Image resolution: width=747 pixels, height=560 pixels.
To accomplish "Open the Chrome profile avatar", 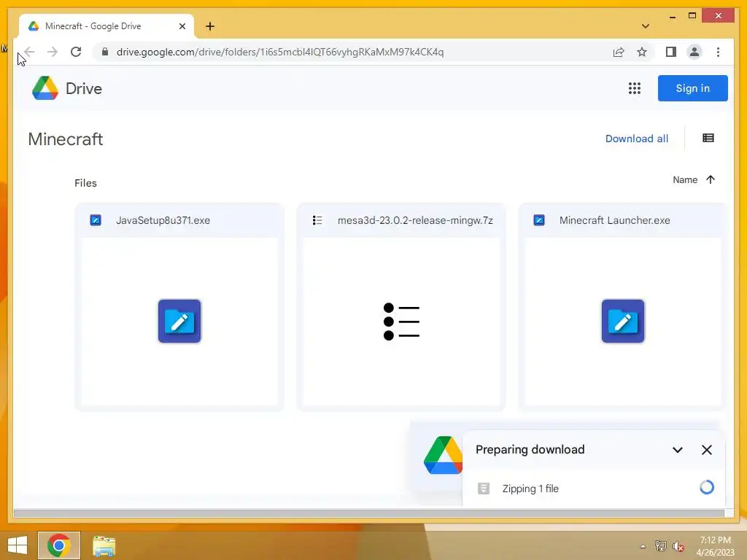I will pyautogui.click(x=694, y=52).
